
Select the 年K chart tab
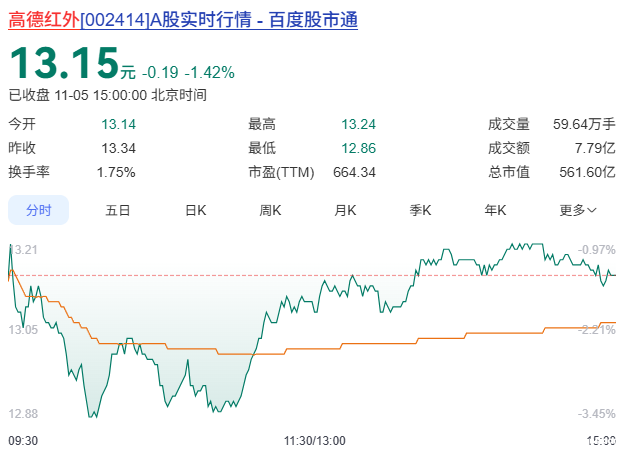point(495,210)
